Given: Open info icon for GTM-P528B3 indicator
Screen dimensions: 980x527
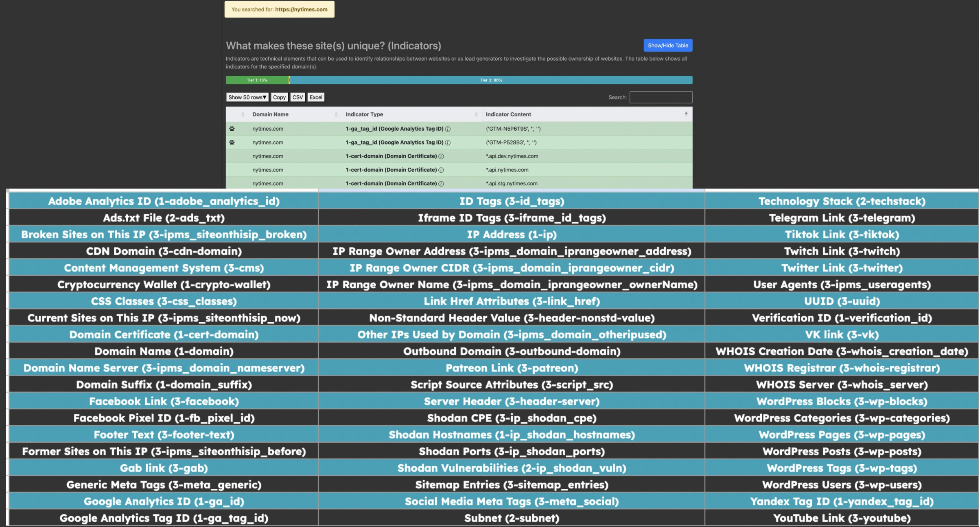Looking at the screenshot, I should (x=448, y=143).
